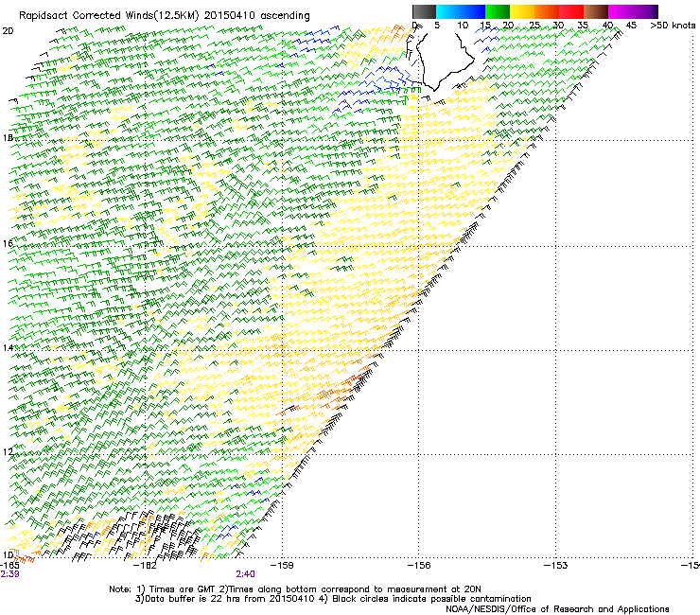Click the latitude label '12' on left axis
Screen dimensions: 700x615
tap(8, 452)
